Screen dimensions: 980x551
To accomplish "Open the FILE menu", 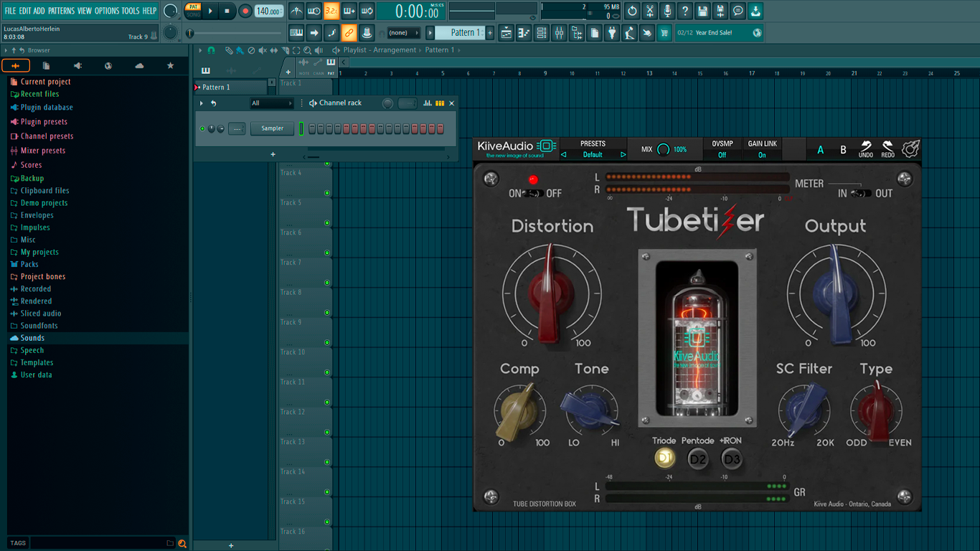I will click(10, 11).
